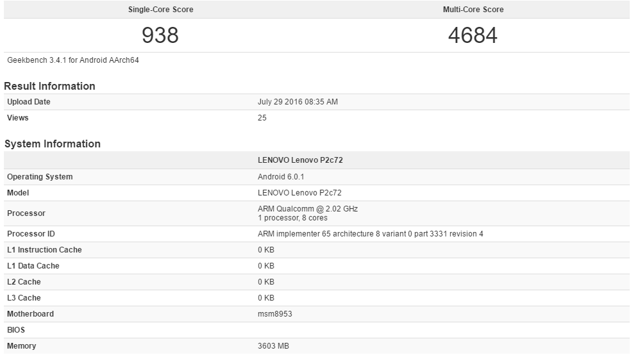Screen dimensions: 631x364
Task: Select the L2 Cache 0 KB value
Action: pos(266,282)
